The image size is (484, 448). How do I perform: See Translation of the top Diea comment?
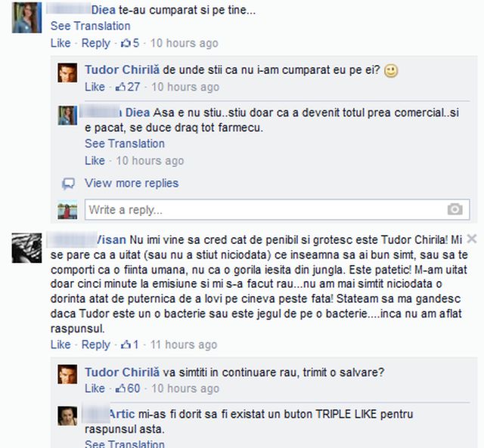[x=91, y=26]
